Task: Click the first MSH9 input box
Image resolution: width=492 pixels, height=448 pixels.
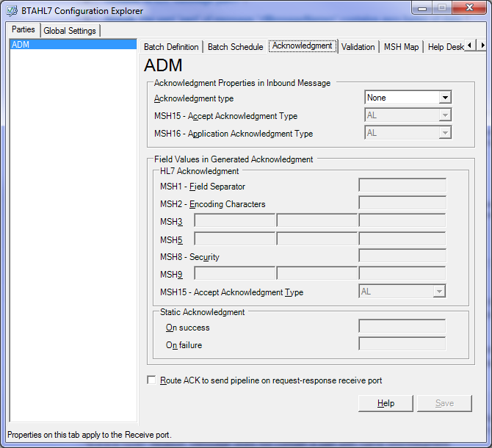Action: click(235, 273)
